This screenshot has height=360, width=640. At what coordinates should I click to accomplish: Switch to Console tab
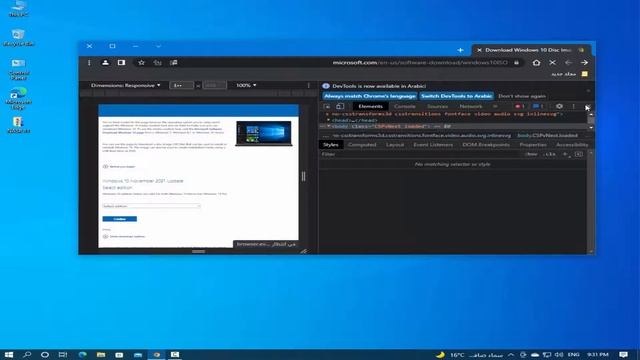tap(404, 107)
